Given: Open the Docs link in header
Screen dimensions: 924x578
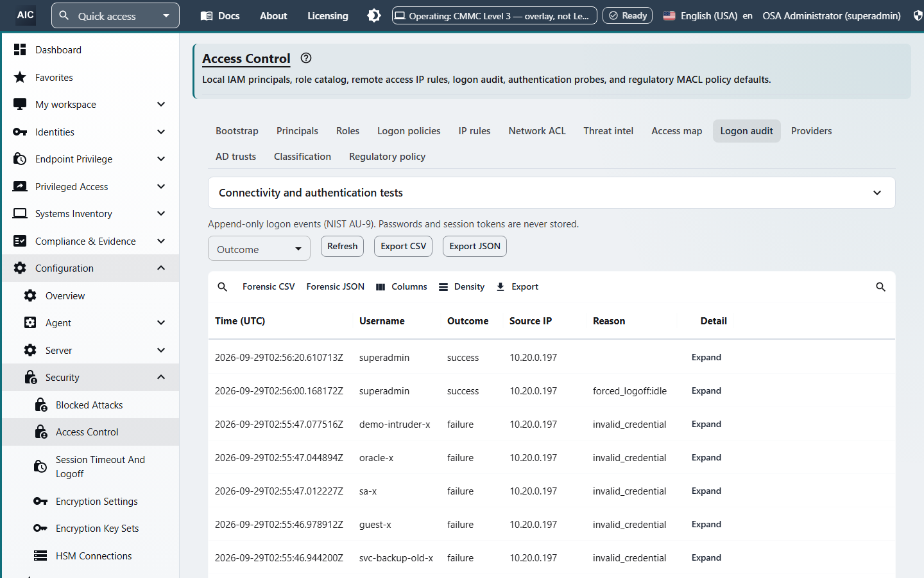Looking at the screenshot, I should click(x=220, y=15).
